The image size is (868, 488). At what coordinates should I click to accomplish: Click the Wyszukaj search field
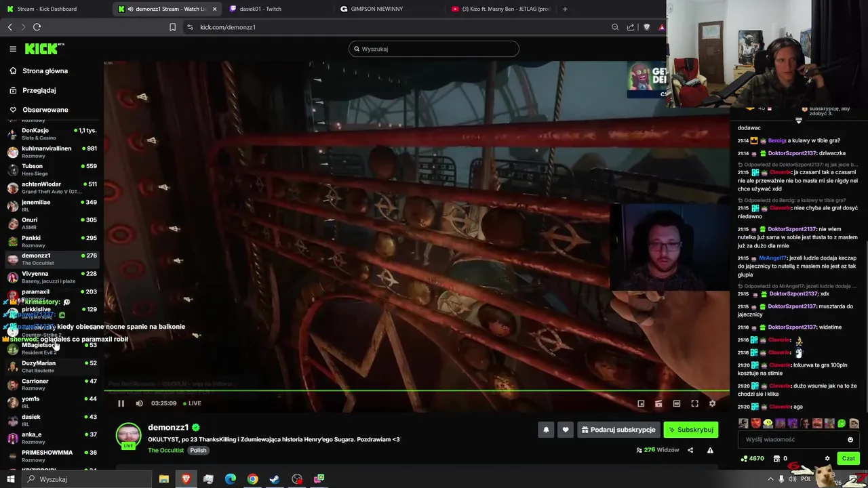click(434, 49)
